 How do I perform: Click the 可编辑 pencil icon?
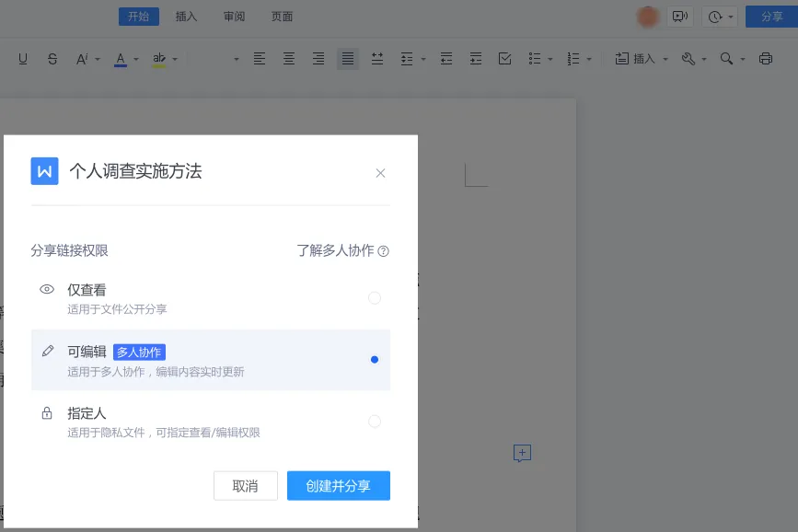pyautogui.click(x=47, y=352)
